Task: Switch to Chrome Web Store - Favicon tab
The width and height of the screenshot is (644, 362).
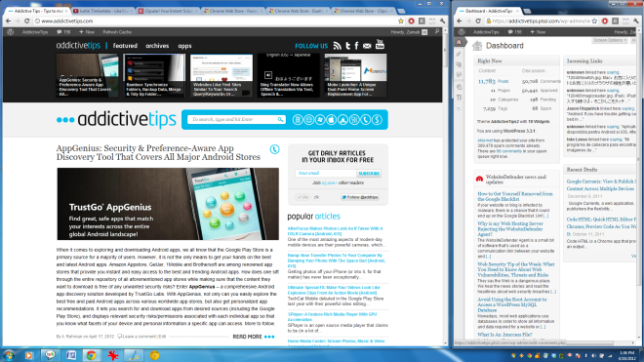Action: point(233,11)
